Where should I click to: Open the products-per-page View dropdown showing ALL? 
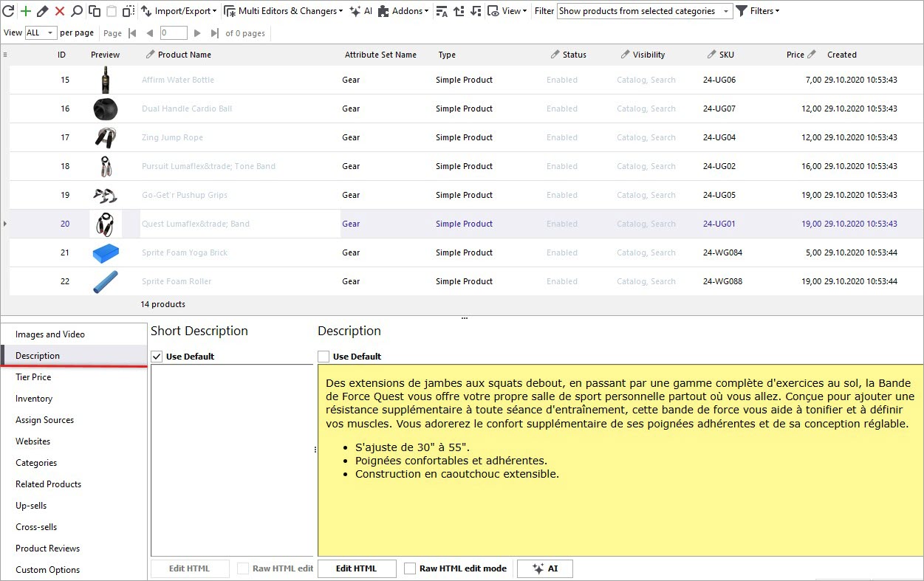click(x=42, y=32)
